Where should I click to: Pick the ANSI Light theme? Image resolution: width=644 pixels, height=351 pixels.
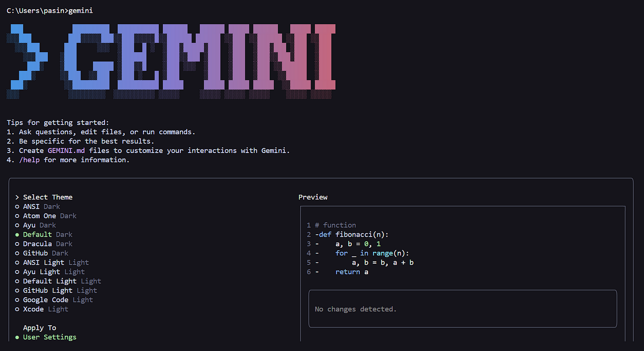[52, 262]
